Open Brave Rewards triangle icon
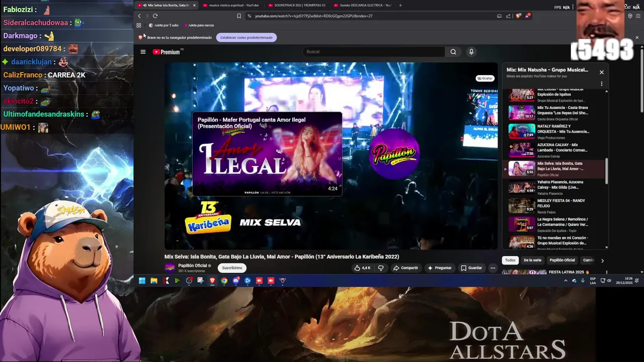The image size is (644, 362). [x=527, y=16]
